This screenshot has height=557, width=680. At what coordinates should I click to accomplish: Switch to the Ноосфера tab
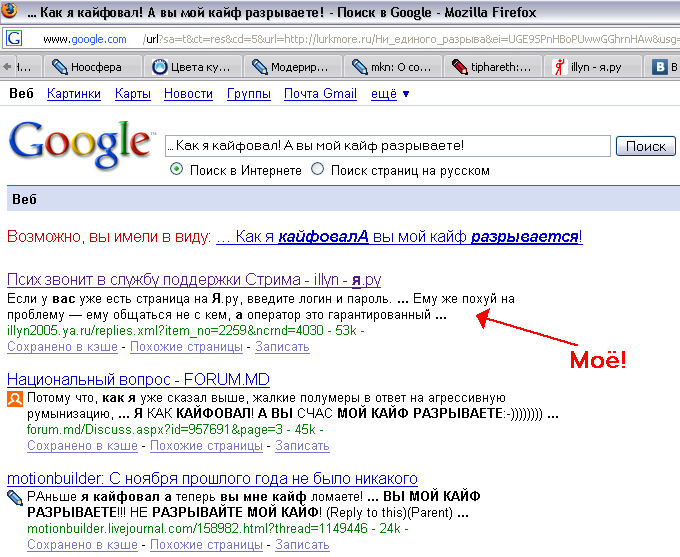tap(92, 67)
